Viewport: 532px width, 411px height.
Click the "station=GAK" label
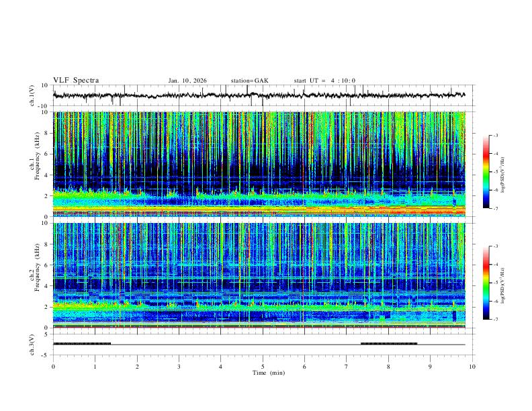tap(249, 81)
